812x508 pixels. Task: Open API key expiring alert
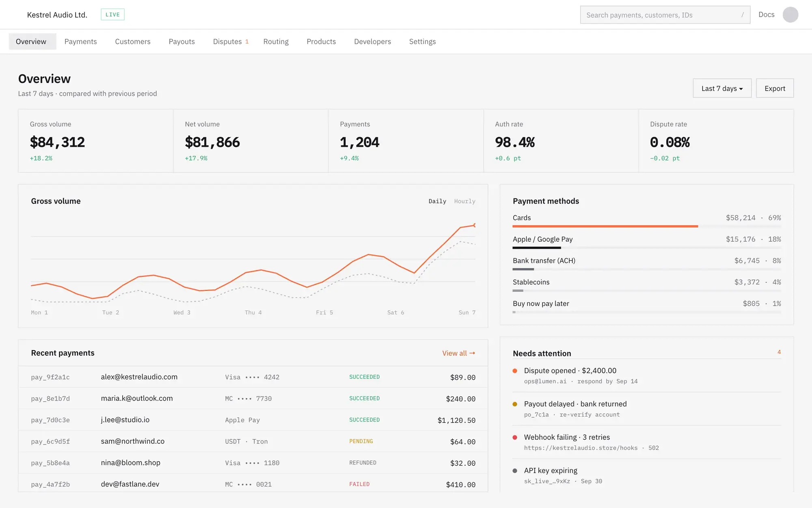pos(647,475)
